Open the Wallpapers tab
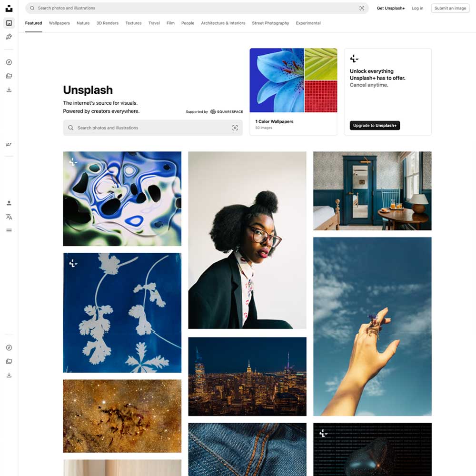 pyautogui.click(x=59, y=23)
